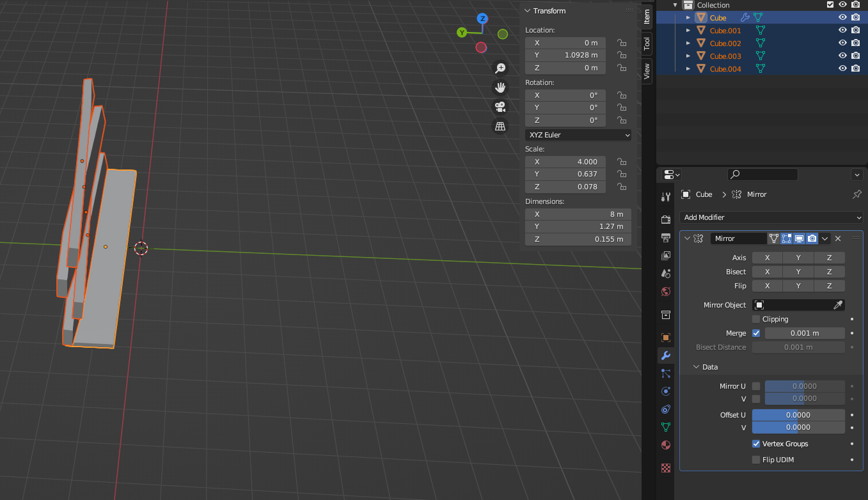
Task: Collapse the Transform panel
Action: (528, 11)
